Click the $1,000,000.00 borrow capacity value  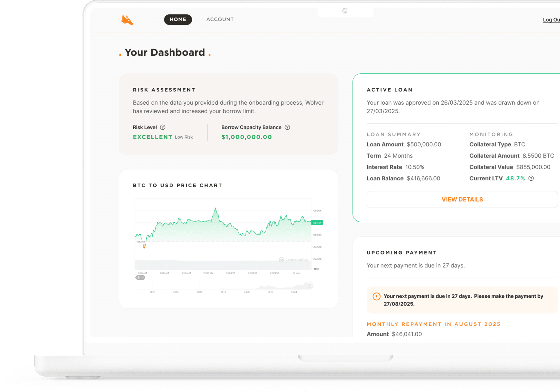[246, 137]
